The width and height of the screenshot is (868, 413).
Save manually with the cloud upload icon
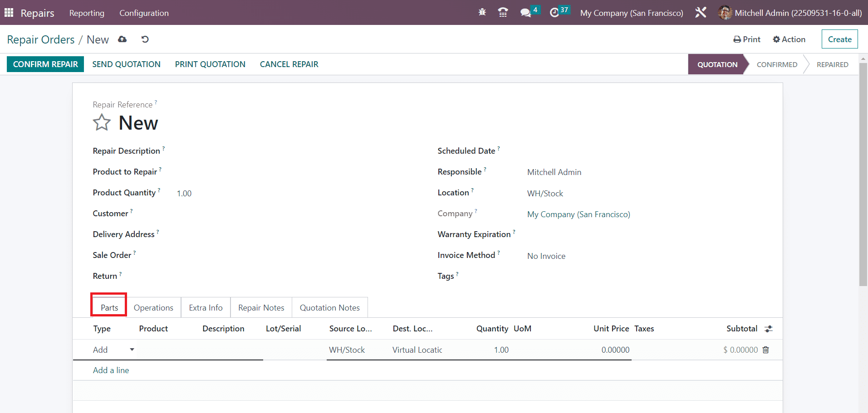(x=122, y=39)
